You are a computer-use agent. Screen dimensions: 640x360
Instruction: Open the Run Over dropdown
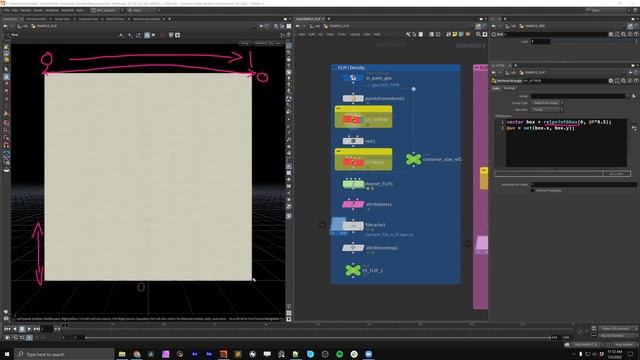pos(547,109)
